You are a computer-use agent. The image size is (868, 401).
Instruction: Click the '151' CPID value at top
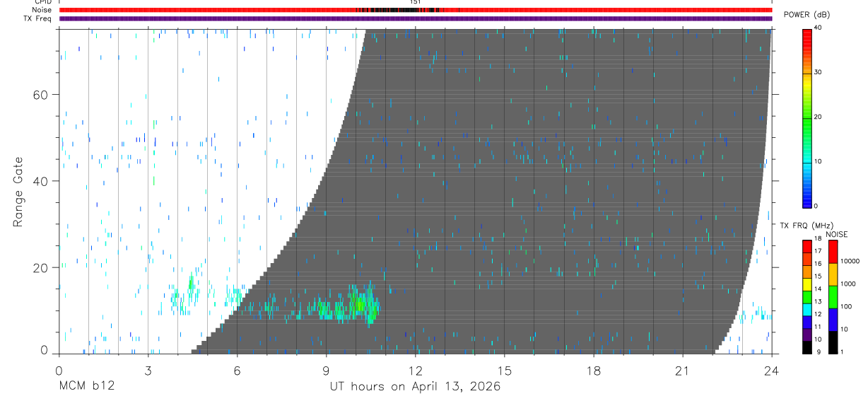point(415,3)
